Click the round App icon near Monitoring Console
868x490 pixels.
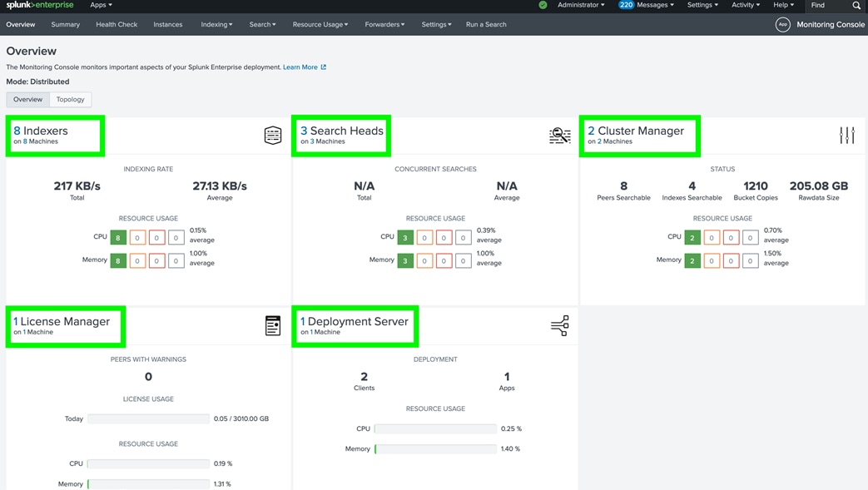pyautogui.click(x=783, y=24)
